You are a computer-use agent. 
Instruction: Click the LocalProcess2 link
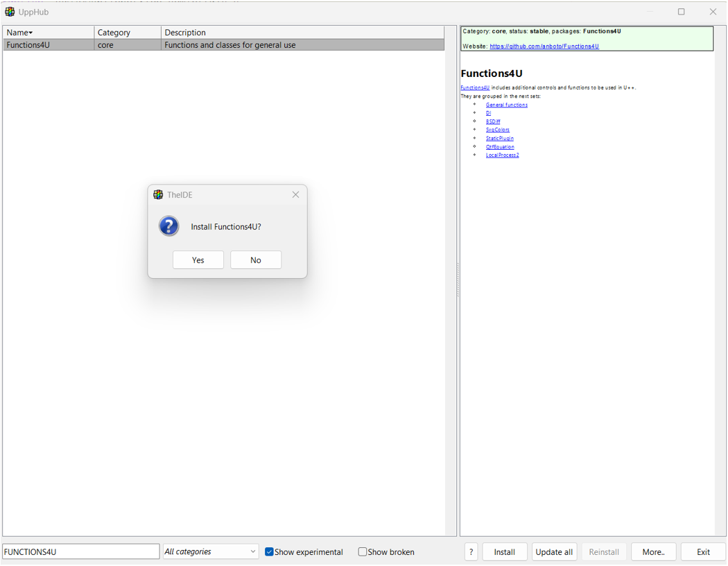click(x=502, y=155)
